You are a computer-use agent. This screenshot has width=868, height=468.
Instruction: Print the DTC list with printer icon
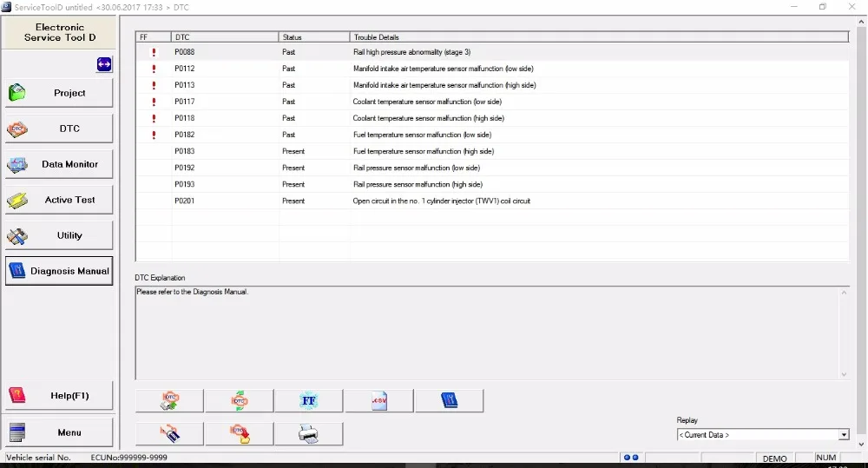pos(309,433)
